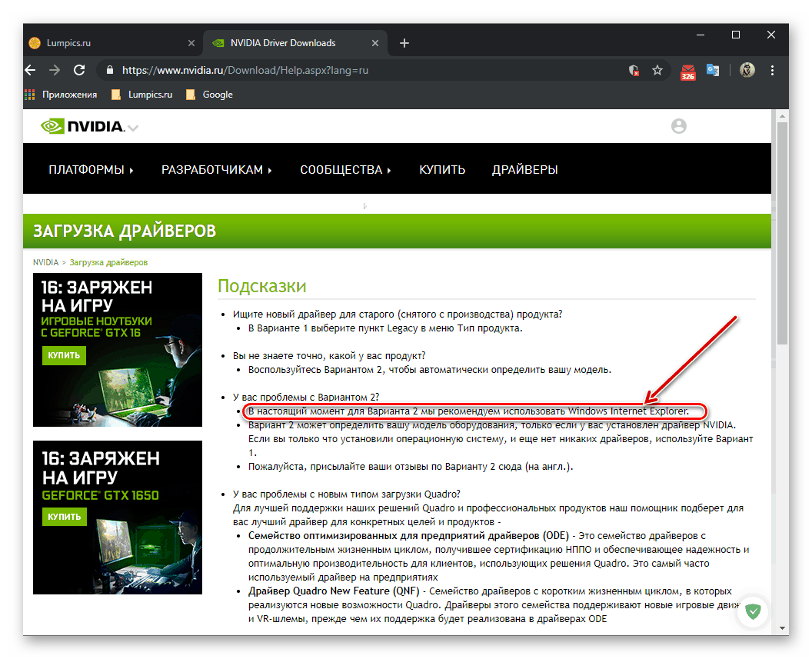Click the Windows Internet Explorer recommendation line
The image size is (812, 659).
[468, 411]
